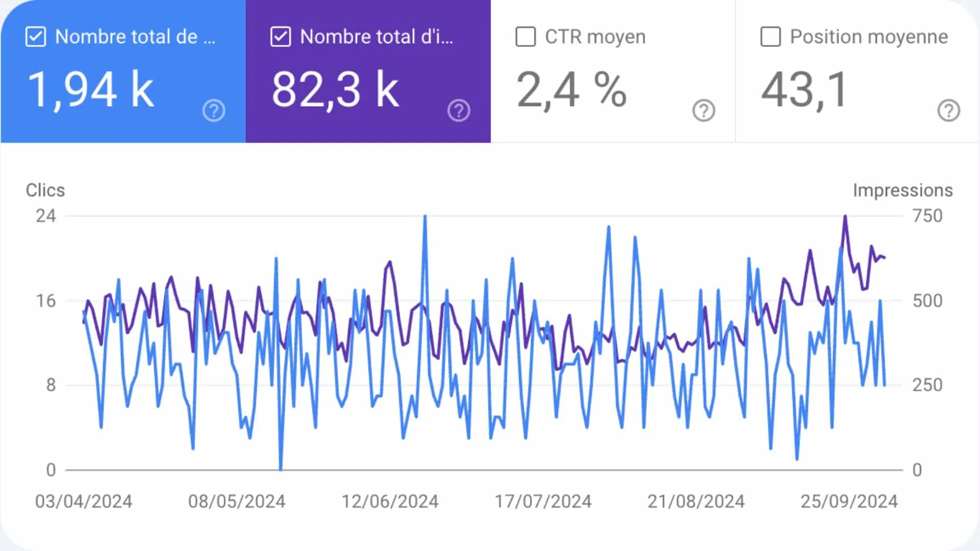Click the 03/04/2024 date axis label

[x=84, y=501]
